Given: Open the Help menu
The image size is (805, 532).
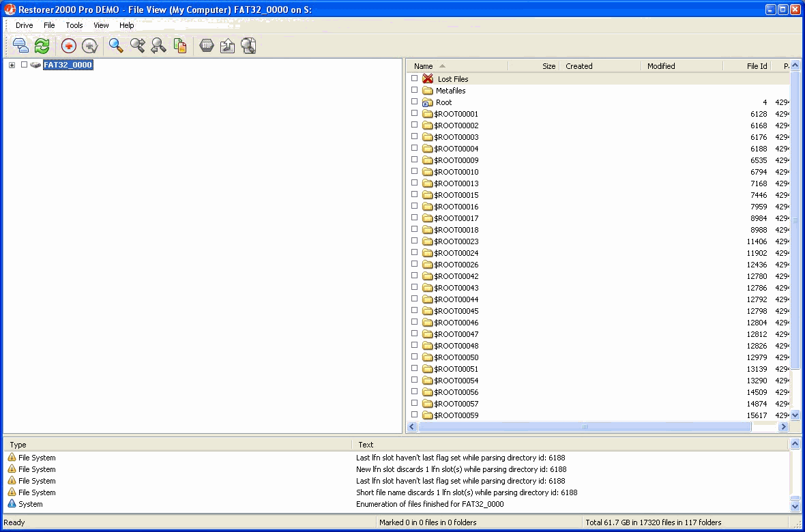Looking at the screenshot, I should (126, 25).
